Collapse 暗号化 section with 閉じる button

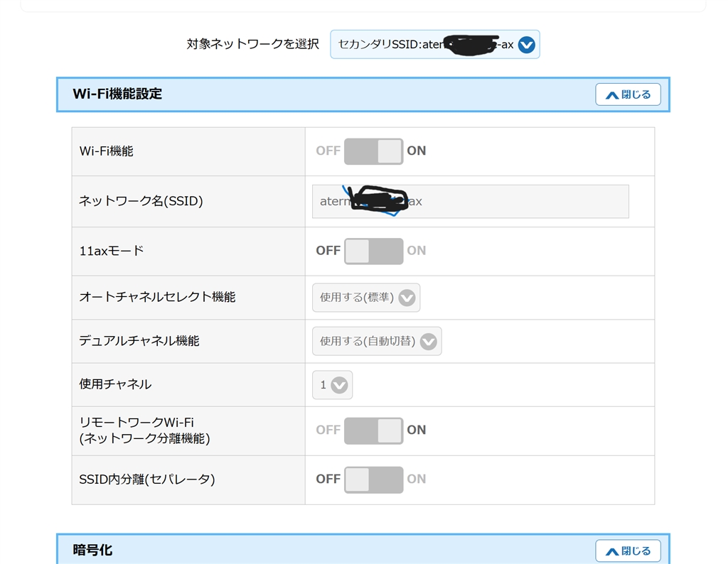628,551
